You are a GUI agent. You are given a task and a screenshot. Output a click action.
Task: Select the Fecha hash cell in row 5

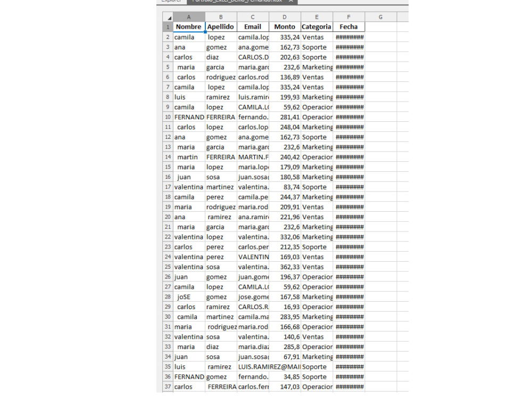349,67
